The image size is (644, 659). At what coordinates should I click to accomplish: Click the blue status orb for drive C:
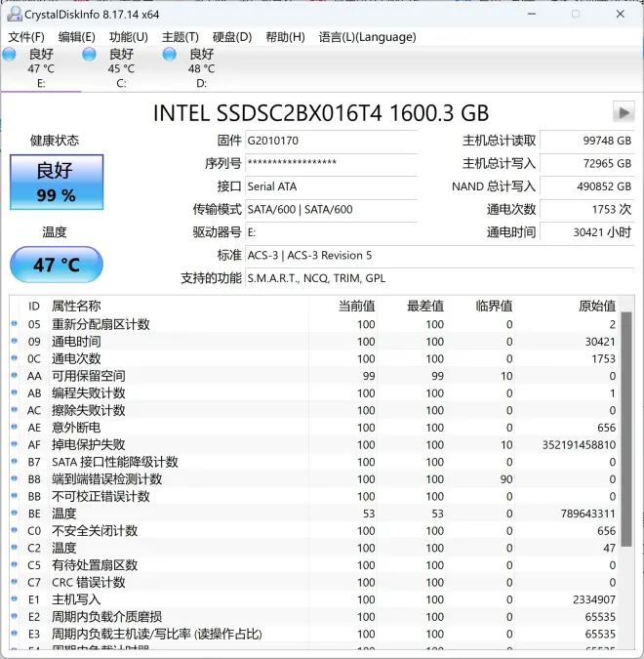click(x=89, y=55)
